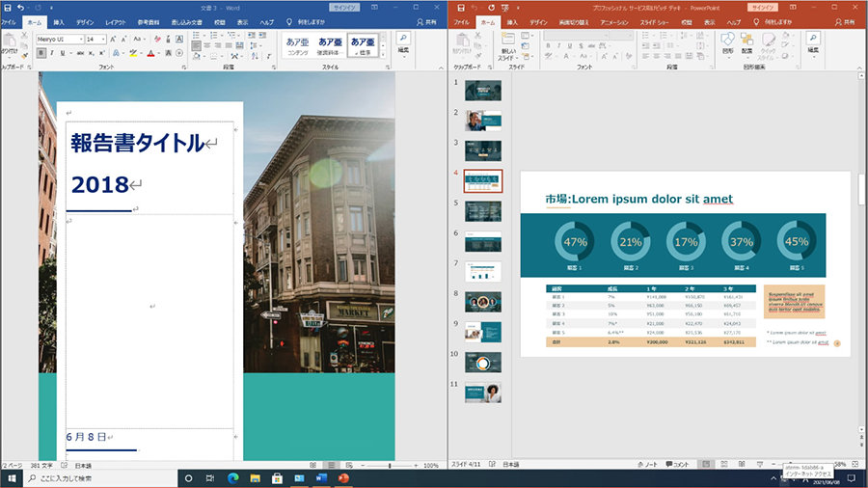Increase font size in Word ribbon
The image size is (868, 488).
(113, 40)
